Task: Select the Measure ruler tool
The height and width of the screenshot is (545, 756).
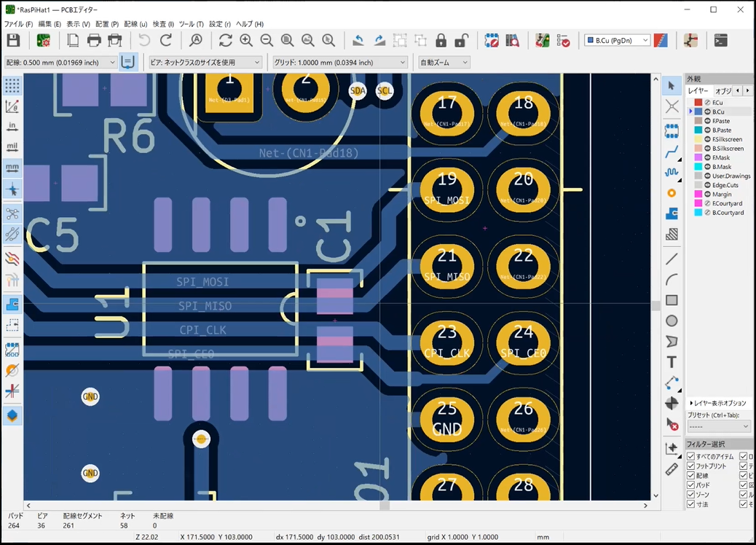Action: (672, 469)
